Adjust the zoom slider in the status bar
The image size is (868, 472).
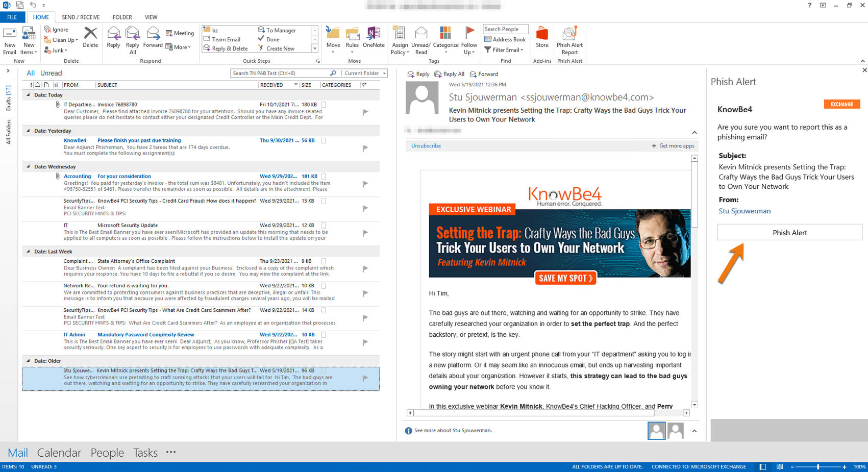[818, 467]
